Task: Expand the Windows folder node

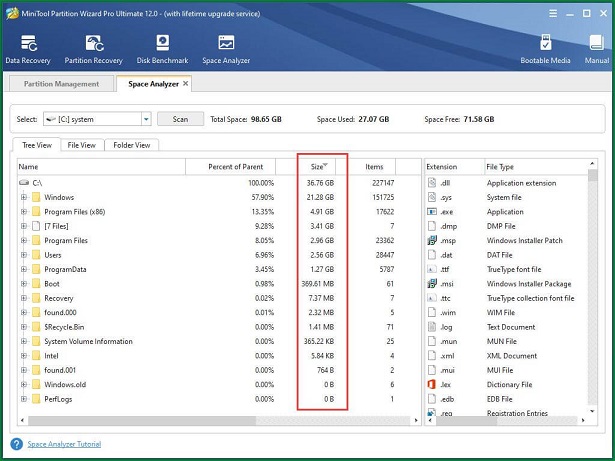Action: [24, 197]
